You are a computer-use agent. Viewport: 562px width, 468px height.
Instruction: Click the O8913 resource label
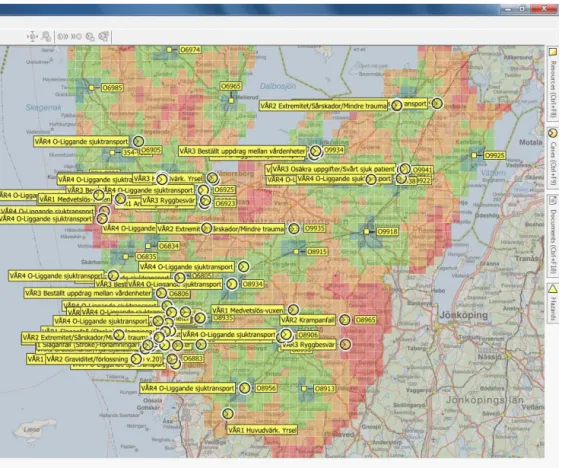[x=324, y=388]
